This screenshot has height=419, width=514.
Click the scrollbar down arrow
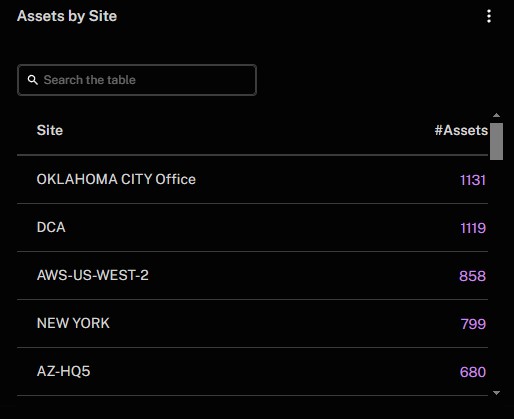pos(496,393)
